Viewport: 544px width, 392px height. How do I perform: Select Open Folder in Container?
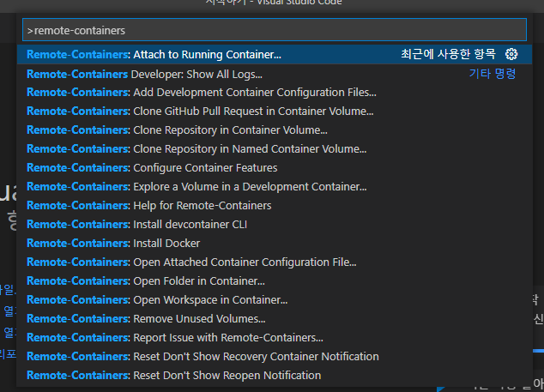click(x=275, y=281)
